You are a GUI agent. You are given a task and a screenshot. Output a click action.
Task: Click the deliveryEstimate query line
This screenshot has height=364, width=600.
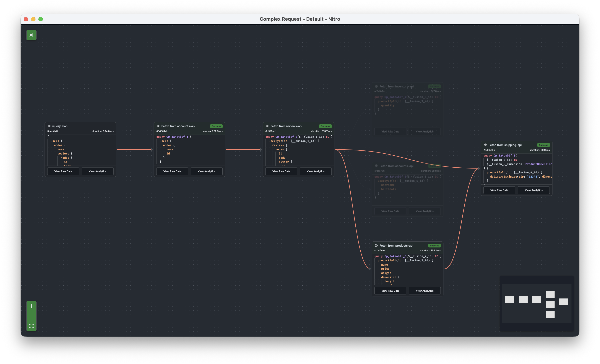[521, 177]
